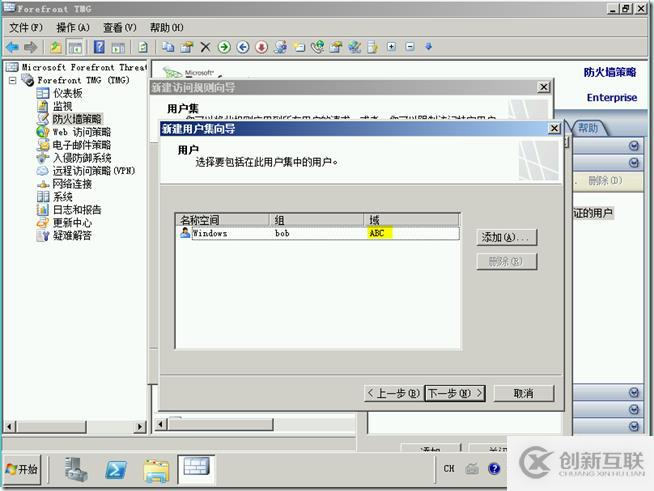The image size is (654, 491).
Task: Toggle the Show/Hide action pane icon
Action: [118, 47]
